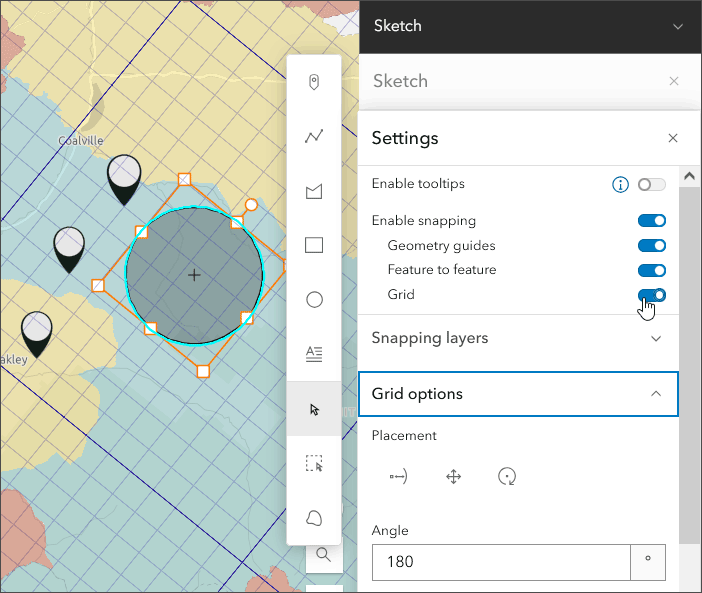The width and height of the screenshot is (702, 593).
Task: Select the polygon sketch tool
Action: (314, 191)
